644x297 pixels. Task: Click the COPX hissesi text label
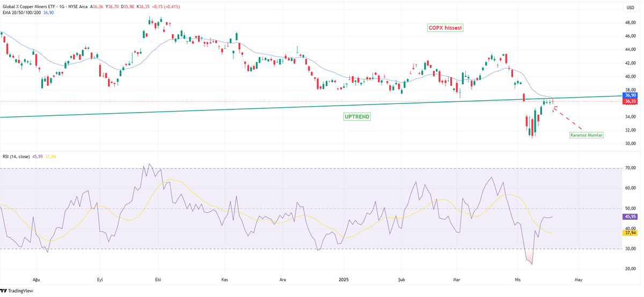[445, 27]
